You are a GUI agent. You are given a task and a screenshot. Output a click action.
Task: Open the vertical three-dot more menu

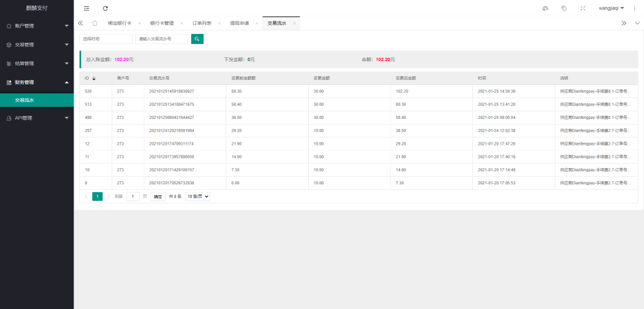634,8
